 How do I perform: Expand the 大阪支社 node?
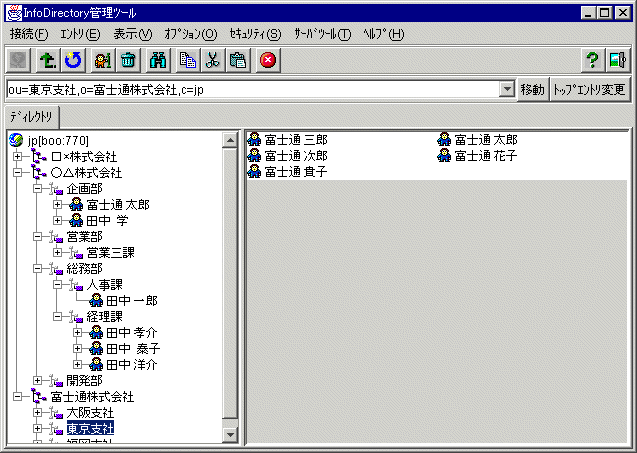[x=37, y=412]
